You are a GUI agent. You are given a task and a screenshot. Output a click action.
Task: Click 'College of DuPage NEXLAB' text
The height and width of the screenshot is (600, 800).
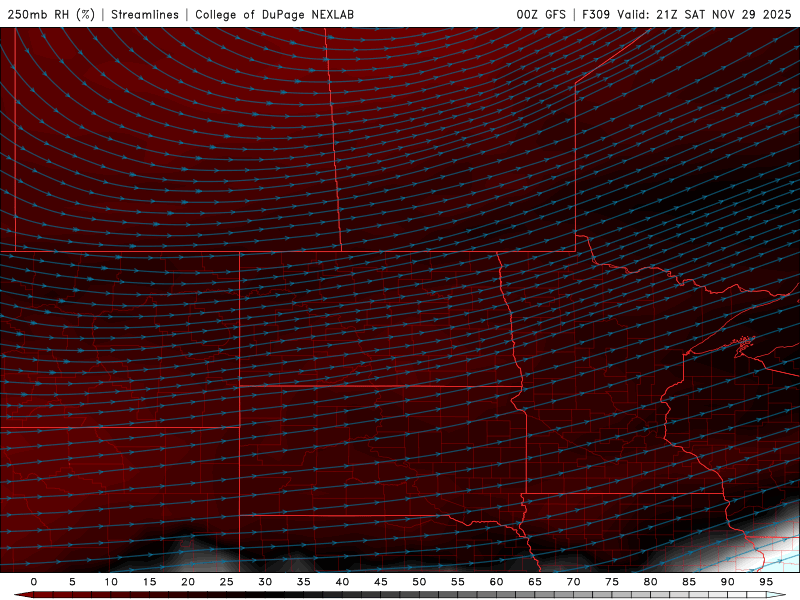pos(274,14)
